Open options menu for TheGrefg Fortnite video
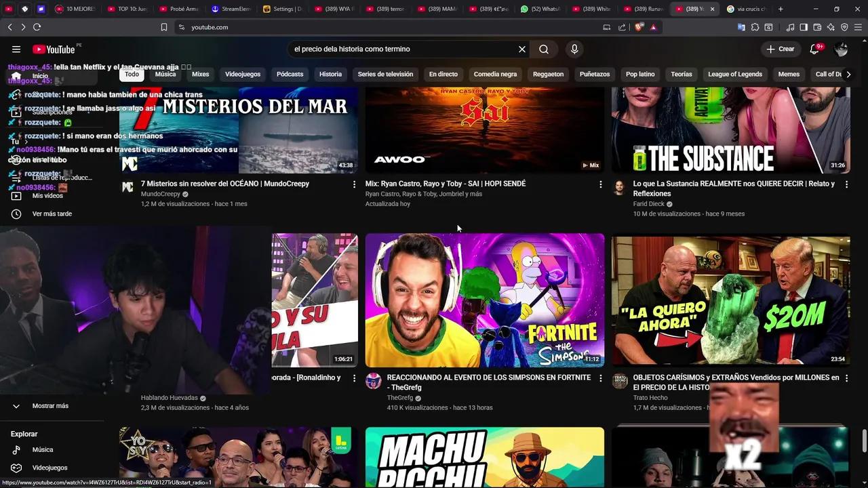Viewport: 868px width, 488px height. click(x=600, y=378)
